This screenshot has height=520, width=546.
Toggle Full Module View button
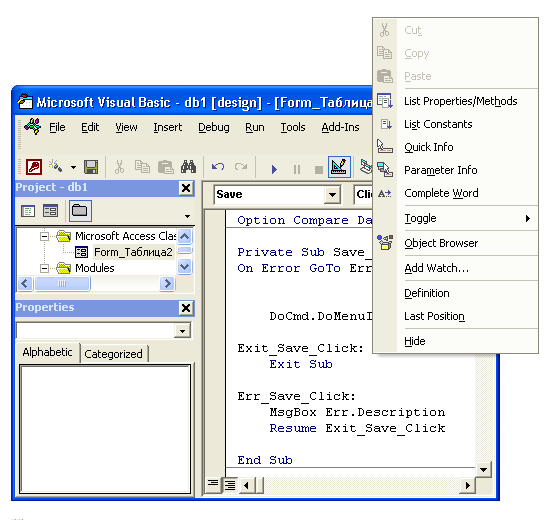230,484
